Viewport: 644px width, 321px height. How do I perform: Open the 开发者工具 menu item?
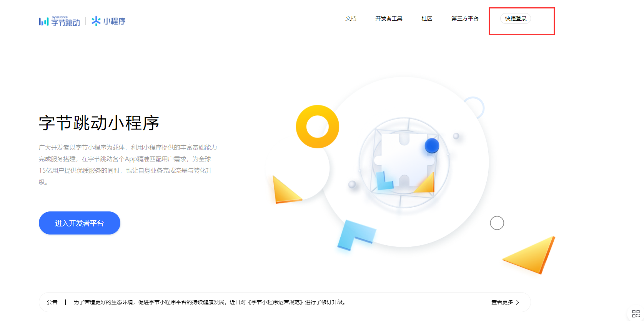389,18
